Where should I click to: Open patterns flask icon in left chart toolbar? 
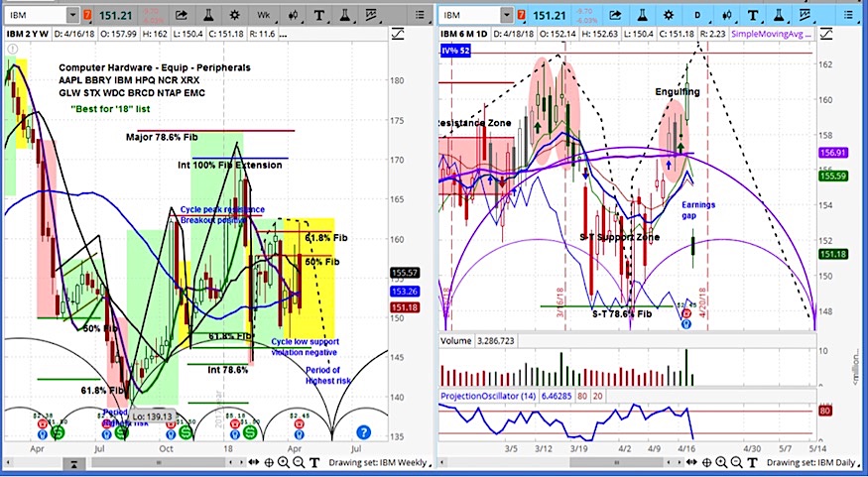[x=344, y=15]
